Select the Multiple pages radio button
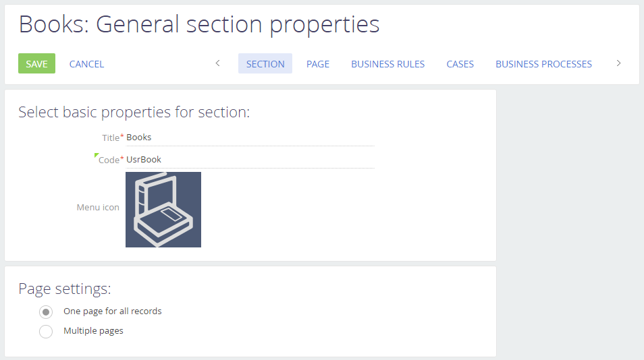This screenshot has width=644, height=360. 46,332
